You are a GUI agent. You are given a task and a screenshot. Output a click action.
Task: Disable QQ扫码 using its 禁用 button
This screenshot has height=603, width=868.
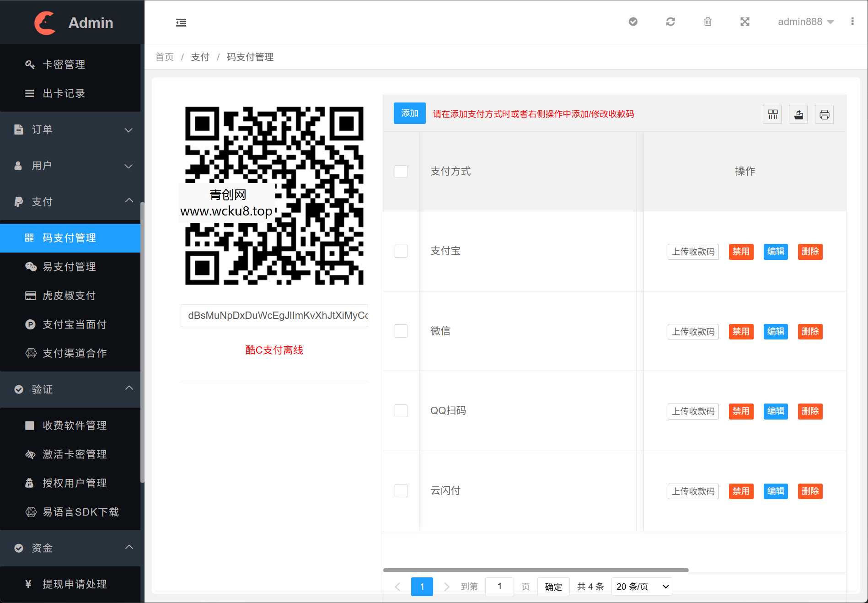(x=741, y=411)
